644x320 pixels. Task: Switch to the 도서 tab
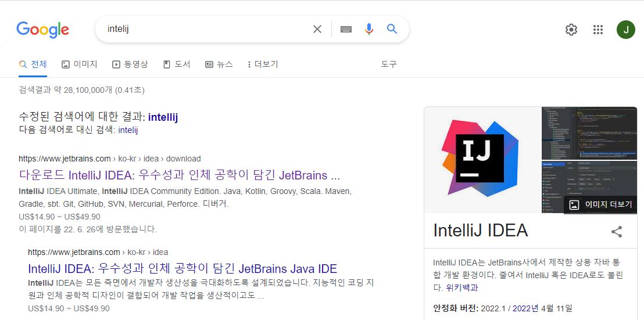click(x=177, y=64)
